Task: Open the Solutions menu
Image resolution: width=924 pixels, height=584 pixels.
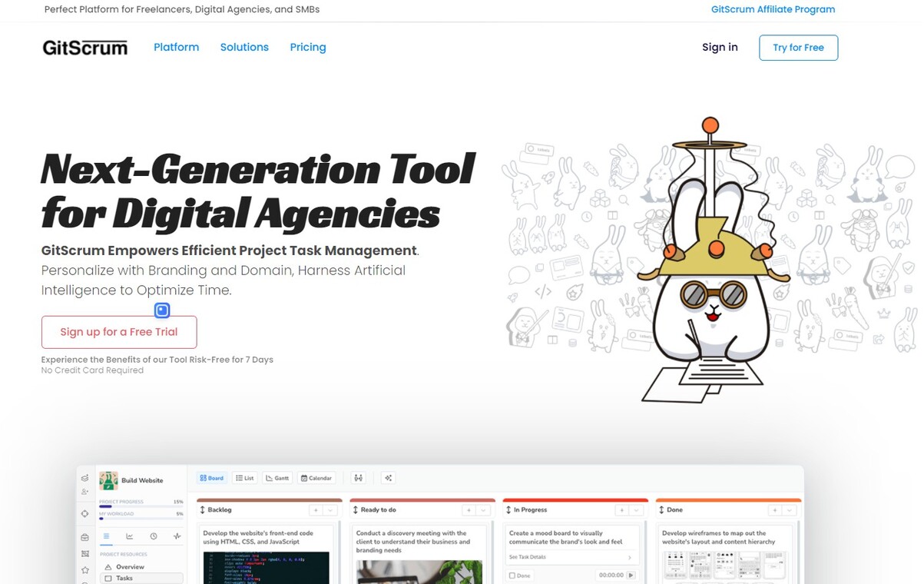Action: [244, 48]
